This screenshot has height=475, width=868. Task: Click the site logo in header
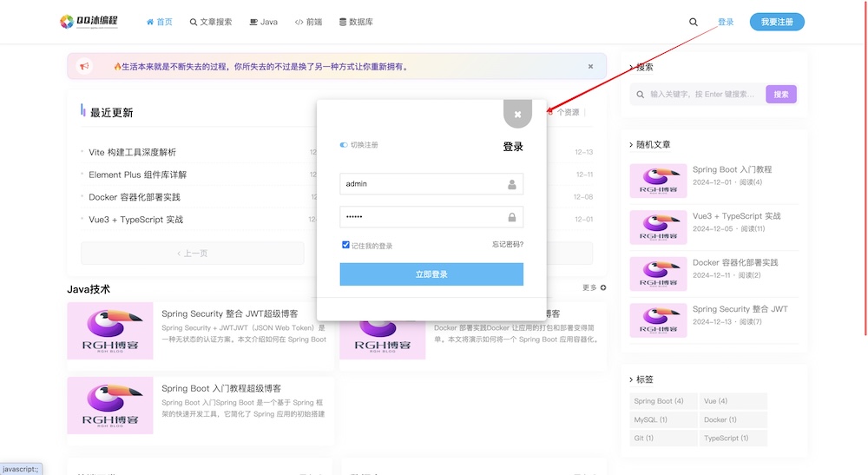(89, 22)
